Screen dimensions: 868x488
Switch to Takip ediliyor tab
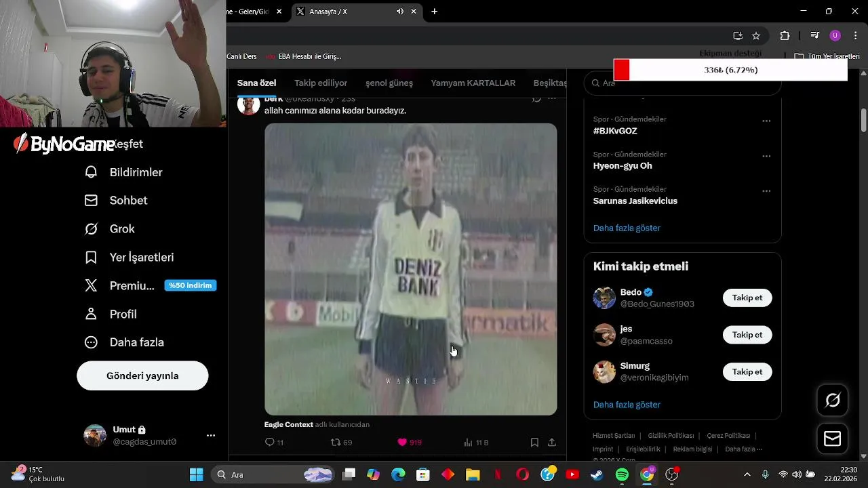(x=321, y=83)
